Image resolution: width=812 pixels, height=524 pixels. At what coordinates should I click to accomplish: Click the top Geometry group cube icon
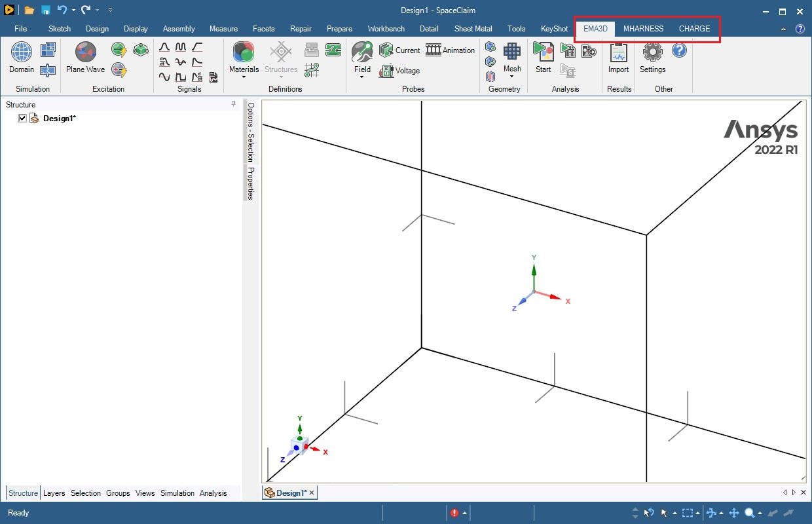490,47
